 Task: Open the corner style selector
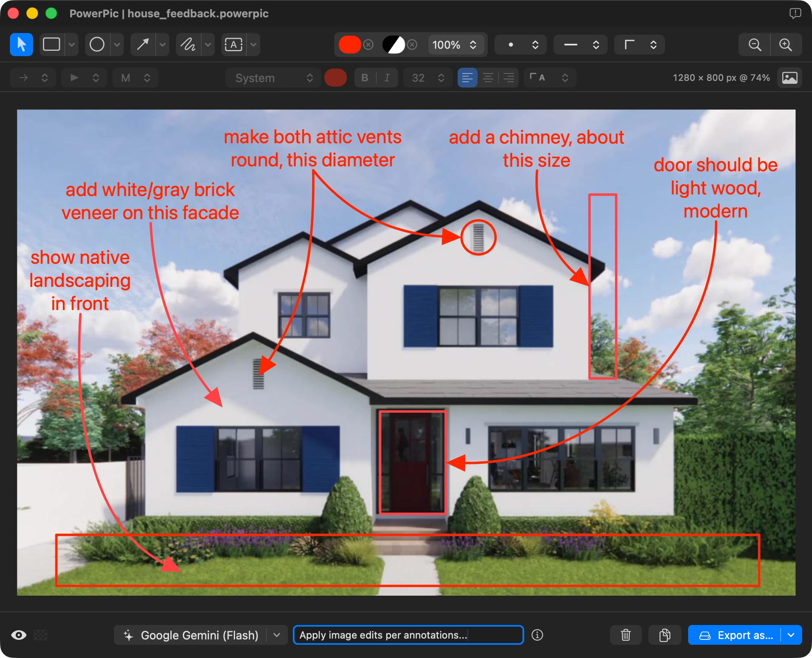[x=639, y=45]
